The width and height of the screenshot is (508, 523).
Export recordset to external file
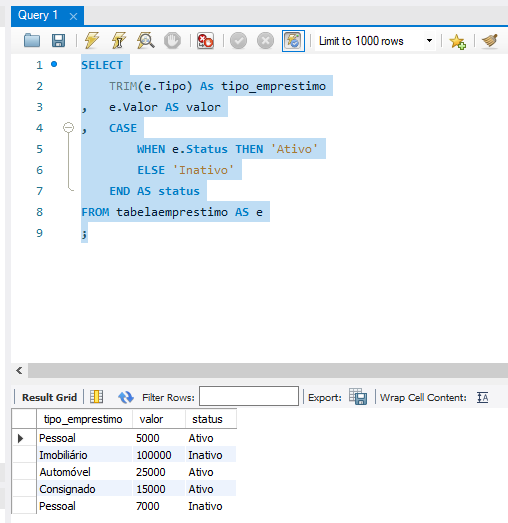pyautogui.click(x=358, y=397)
